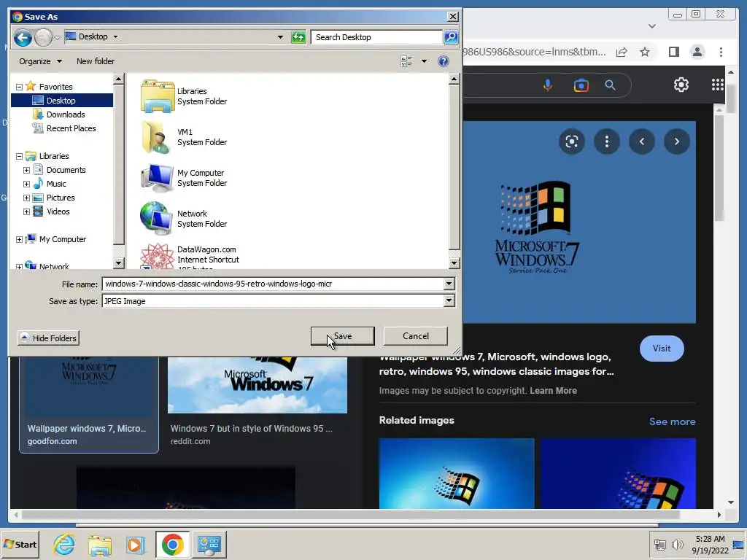This screenshot has height=560, width=747.
Task: Open the dialog Help icon
Action: coord(443,61)
